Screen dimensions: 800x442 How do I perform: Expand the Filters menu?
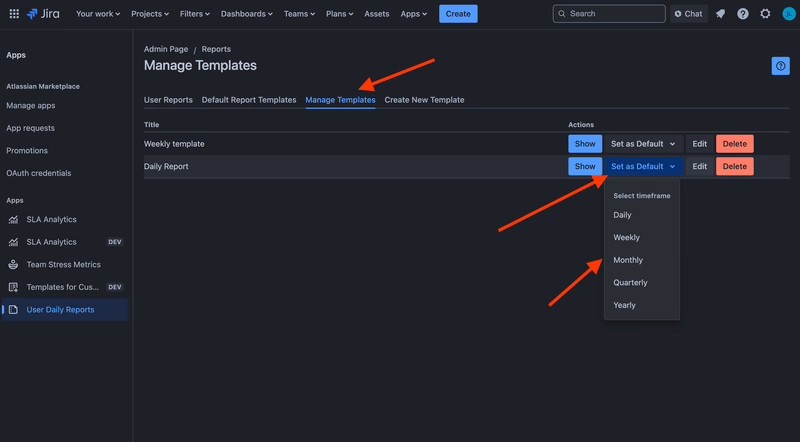point(194,14)
